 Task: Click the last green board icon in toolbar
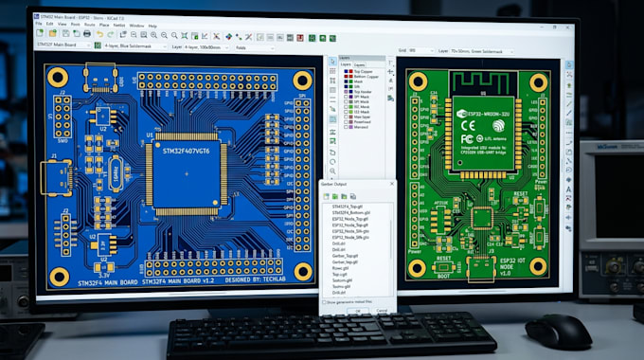[x=332, y=39]
